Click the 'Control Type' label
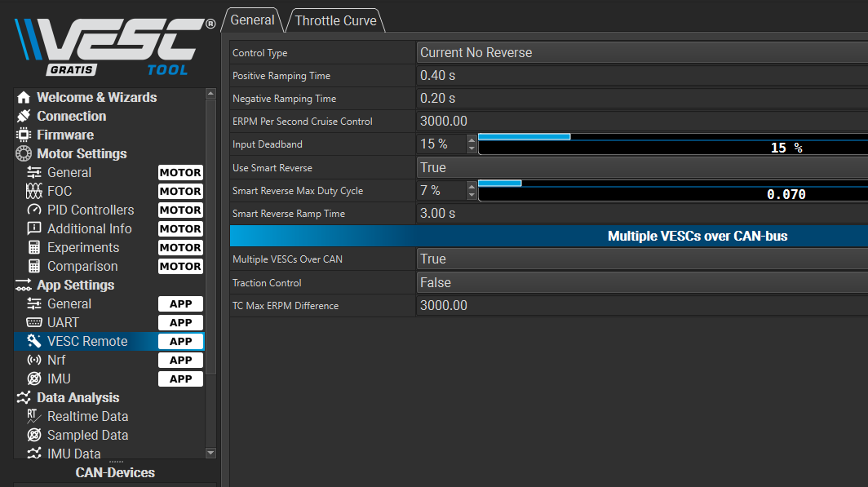 259,53
